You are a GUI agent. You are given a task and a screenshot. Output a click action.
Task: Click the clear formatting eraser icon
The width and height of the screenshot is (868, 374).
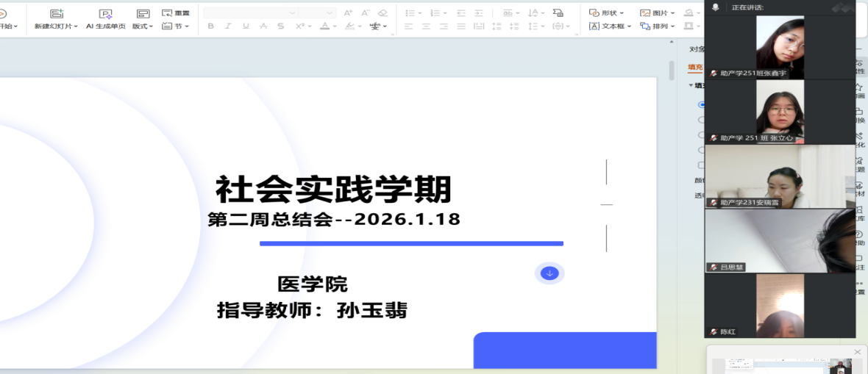[383, 12]
